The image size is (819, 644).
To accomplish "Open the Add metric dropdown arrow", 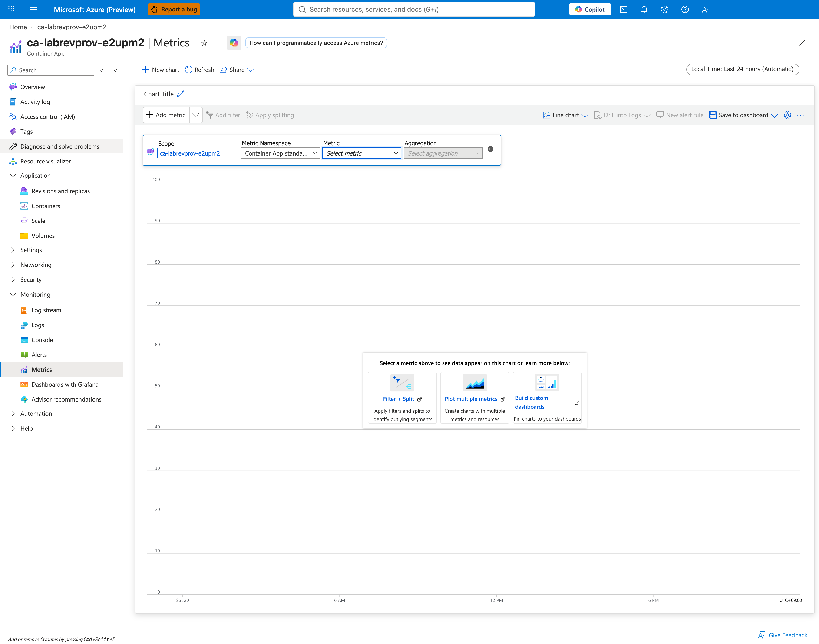I will coord(196,115).
